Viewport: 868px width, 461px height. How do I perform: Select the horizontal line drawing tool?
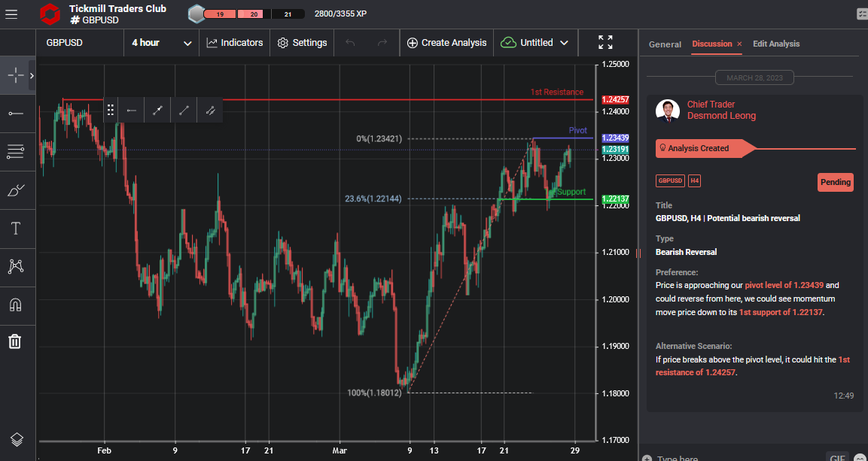click(x=16, y=114)
